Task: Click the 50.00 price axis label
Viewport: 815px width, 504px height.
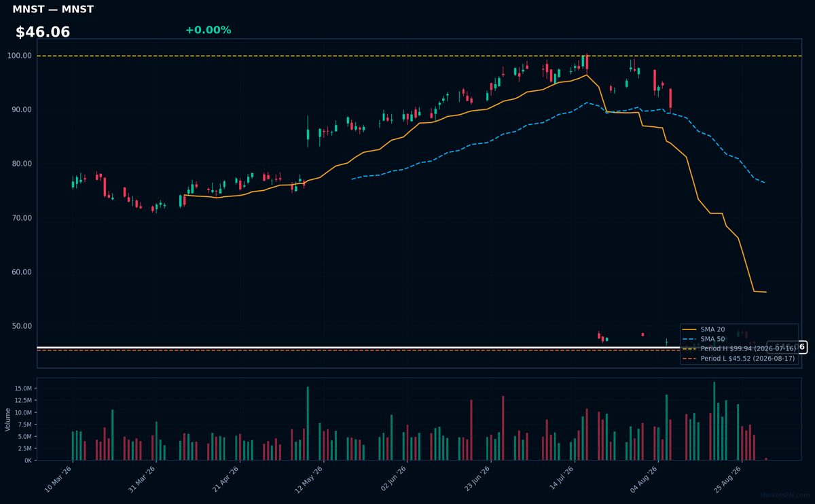Action: coord(22,326)
